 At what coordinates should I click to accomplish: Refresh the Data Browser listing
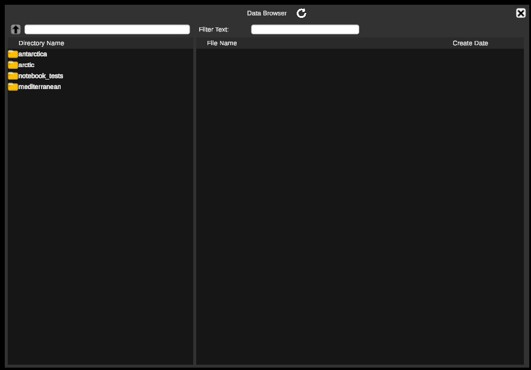pyautogui.click(x=301, y=13)
